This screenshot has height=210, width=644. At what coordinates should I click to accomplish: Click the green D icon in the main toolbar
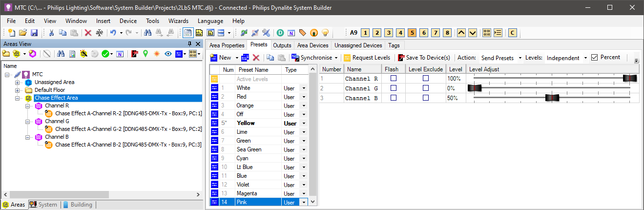point(280,33)
